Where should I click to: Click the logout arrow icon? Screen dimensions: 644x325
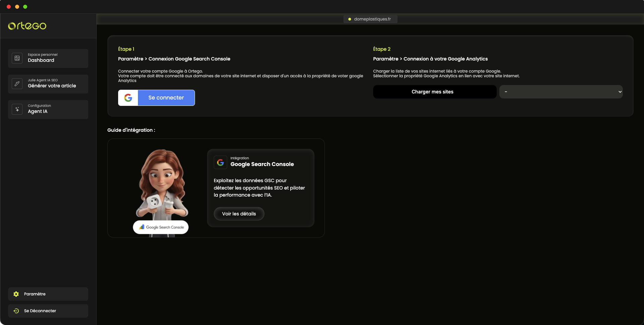16,311
